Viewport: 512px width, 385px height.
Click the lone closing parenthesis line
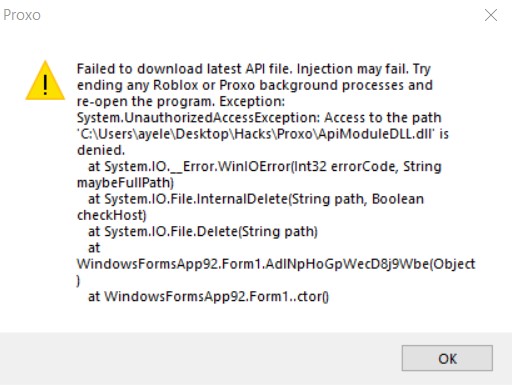coord(78,281)
